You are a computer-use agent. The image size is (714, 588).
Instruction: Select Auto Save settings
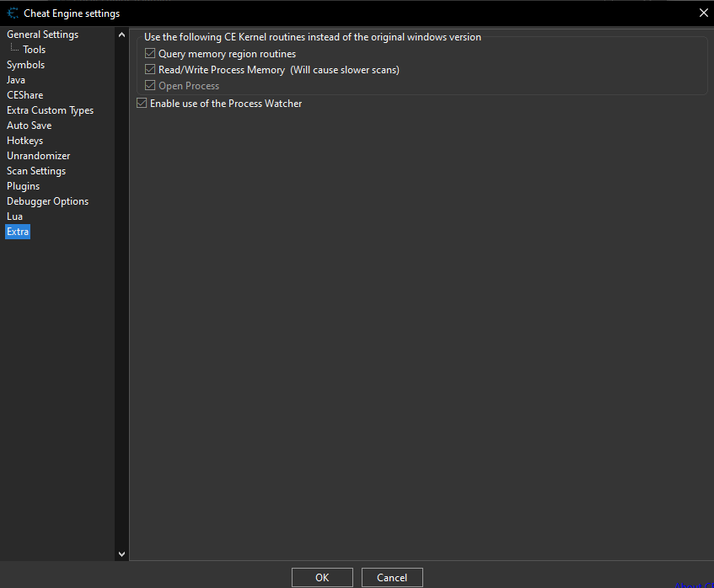point(29,126)
